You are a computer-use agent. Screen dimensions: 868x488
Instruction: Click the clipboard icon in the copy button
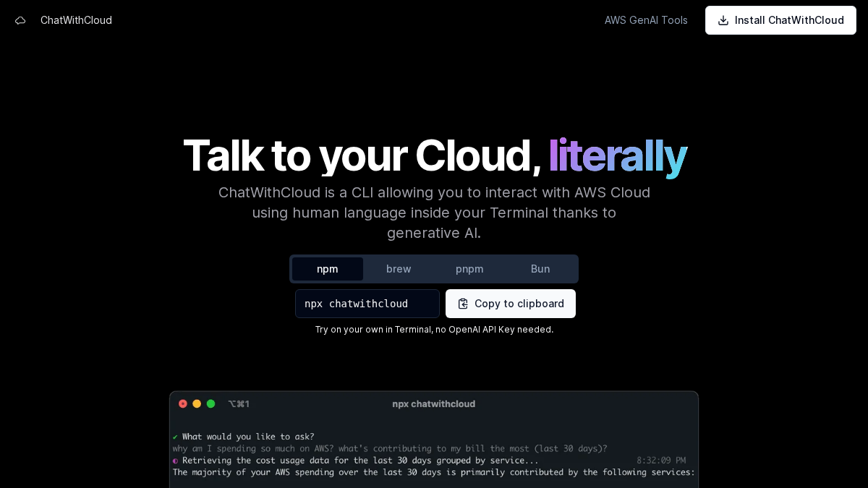click(463, 304)
